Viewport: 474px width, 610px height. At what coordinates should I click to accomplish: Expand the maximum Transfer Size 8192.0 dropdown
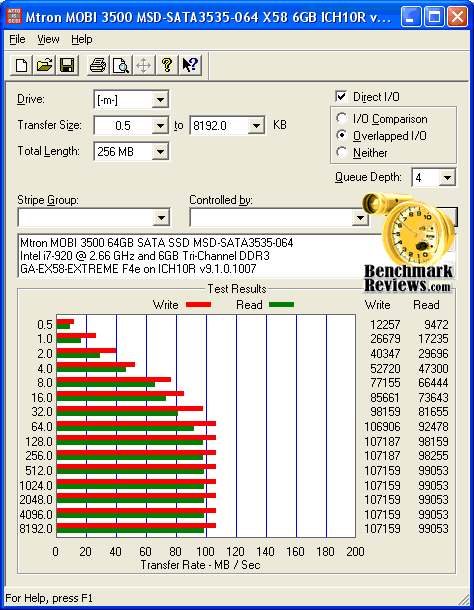pos(256,126)
